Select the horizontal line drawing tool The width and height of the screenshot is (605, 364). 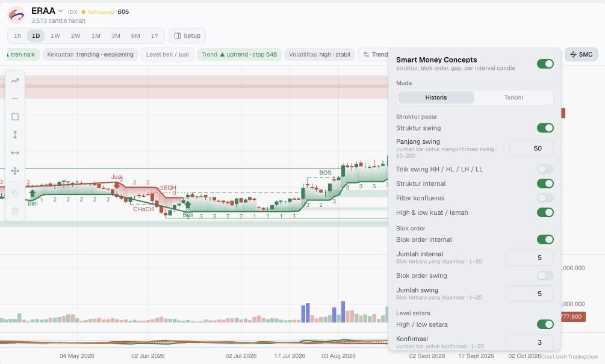click(15, 99)
